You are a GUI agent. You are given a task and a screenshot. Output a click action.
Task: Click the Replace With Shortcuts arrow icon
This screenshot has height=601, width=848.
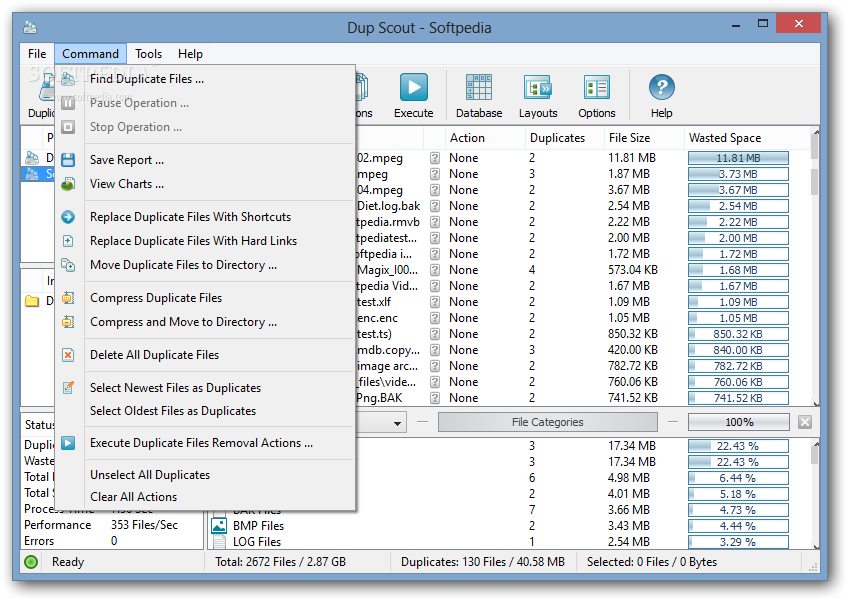(x=68, y=217)
